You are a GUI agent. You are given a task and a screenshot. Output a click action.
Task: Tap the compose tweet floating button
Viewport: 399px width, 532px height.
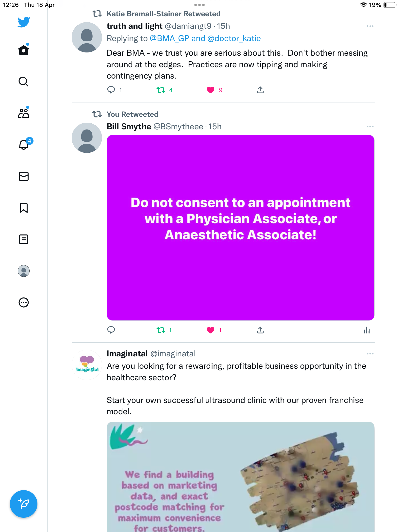click(24, 504)
